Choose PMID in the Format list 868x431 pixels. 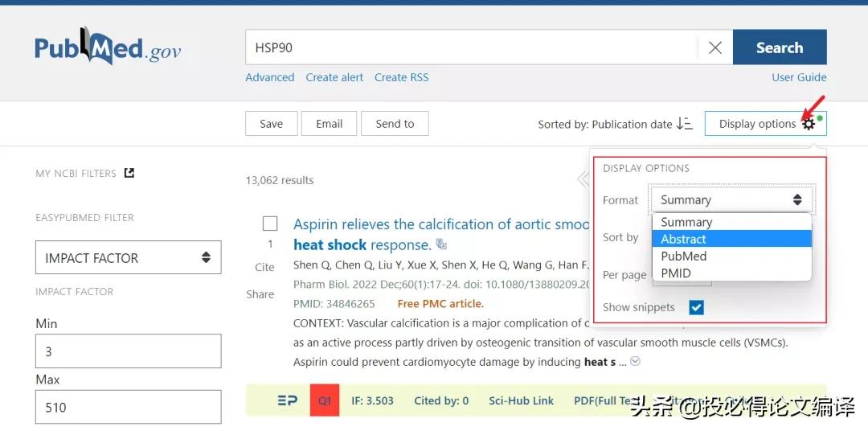pos(731,273)
